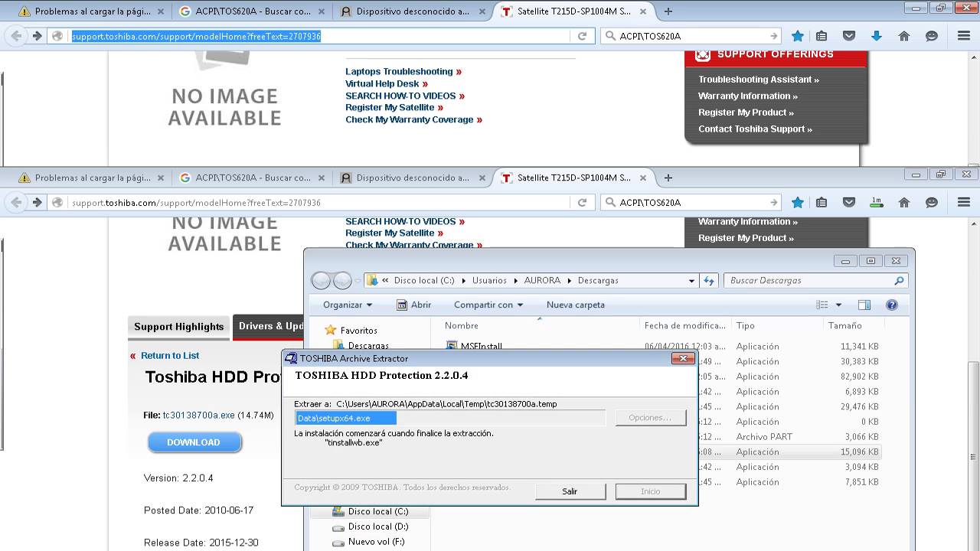The image size is (980, 551).
Task: Click the Return to List link
Action: point(170,356)
